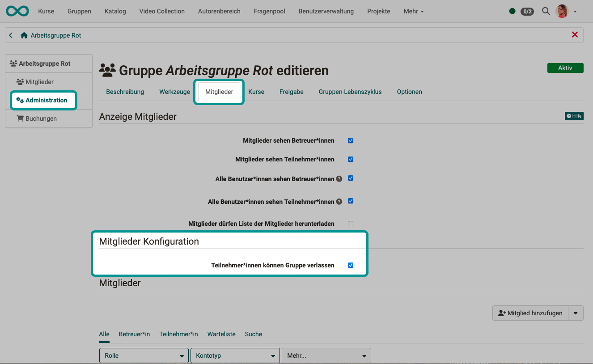The image size is (593, 364).
Task: Click the red X close icon
Action: click(575, 35)
